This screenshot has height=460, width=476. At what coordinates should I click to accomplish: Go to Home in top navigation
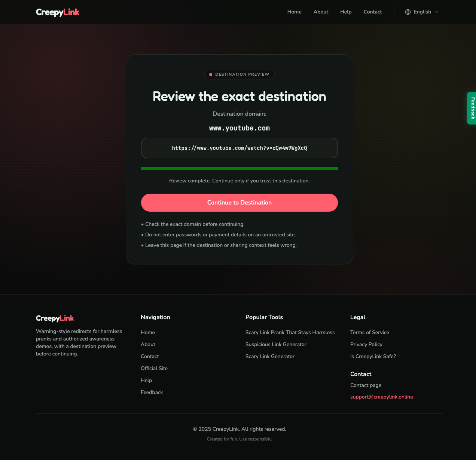295,12
